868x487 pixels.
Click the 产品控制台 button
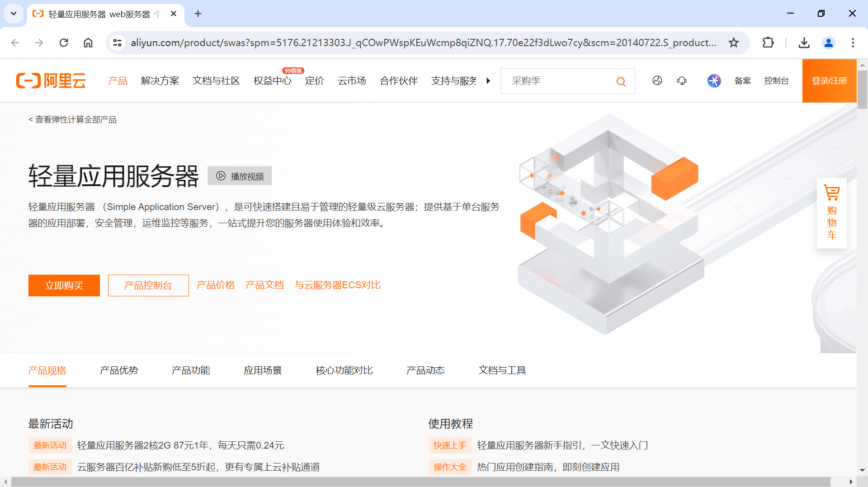click(148, 286)
